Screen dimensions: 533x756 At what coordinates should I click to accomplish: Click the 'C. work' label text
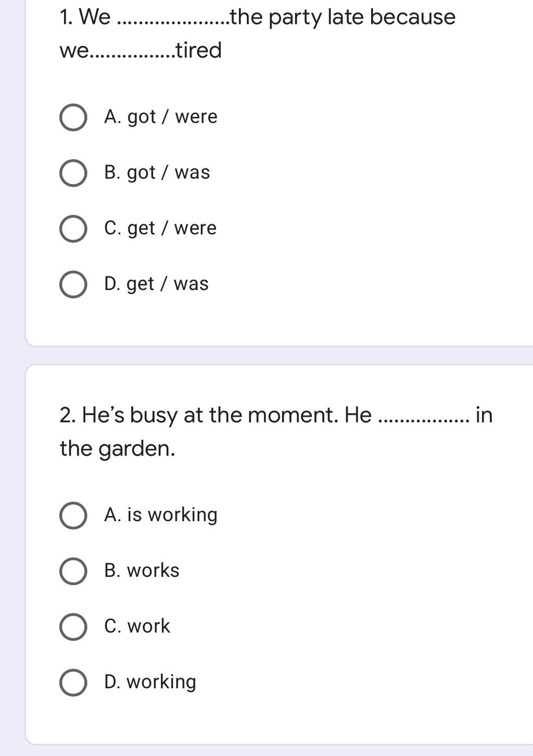click(137, 626)
